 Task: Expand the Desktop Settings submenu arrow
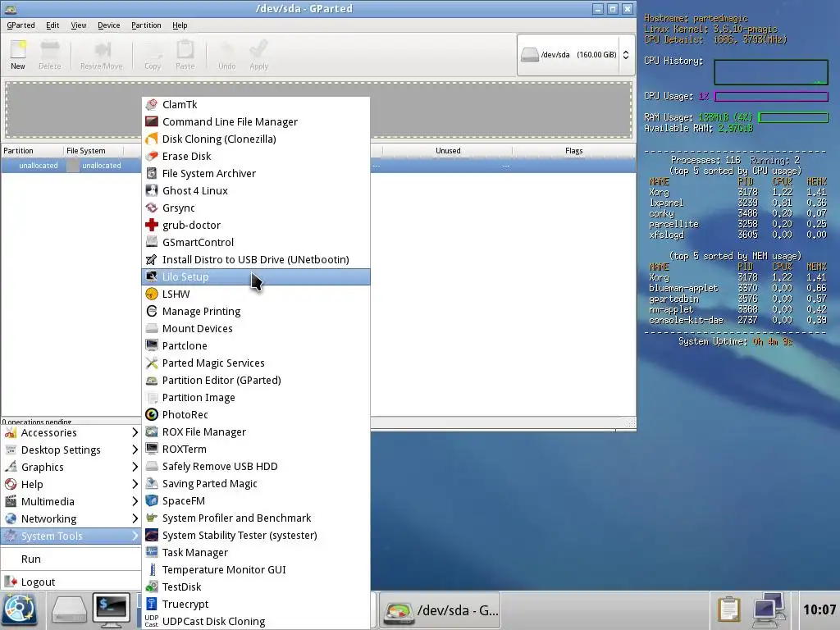point(135,450)
